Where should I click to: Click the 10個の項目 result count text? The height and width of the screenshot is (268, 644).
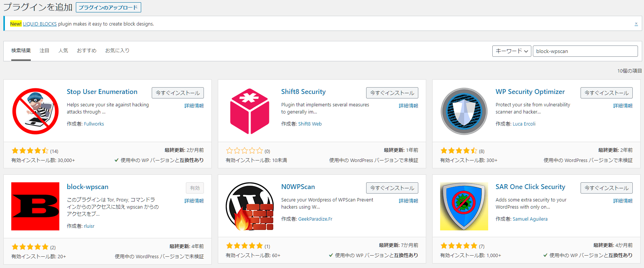pyautogui.click(x=630, y=71)
